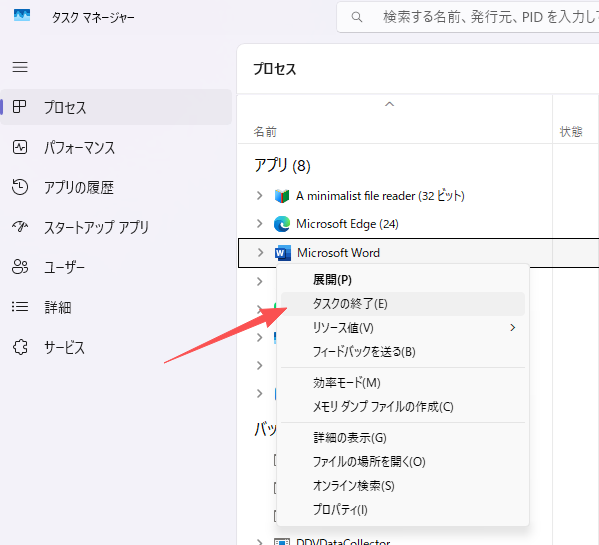Click the 詳細 list icon in sidebar
Screen dimensions: 599x545
coord(19,307)
